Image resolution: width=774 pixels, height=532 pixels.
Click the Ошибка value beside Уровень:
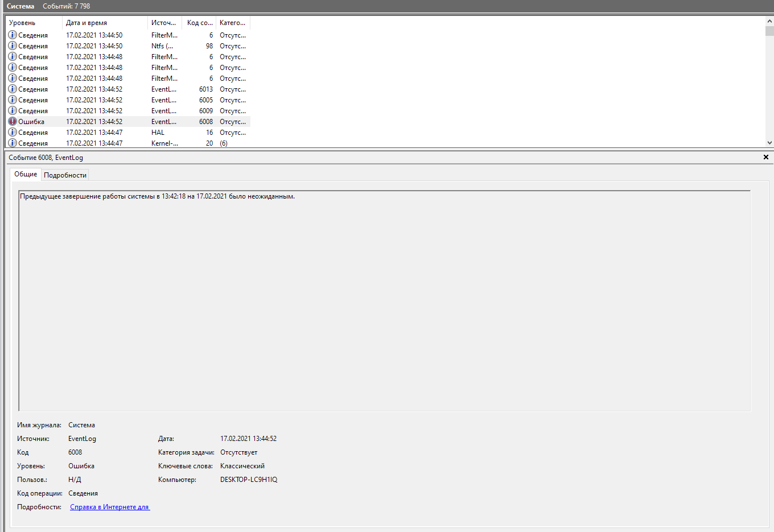point(81,466)
